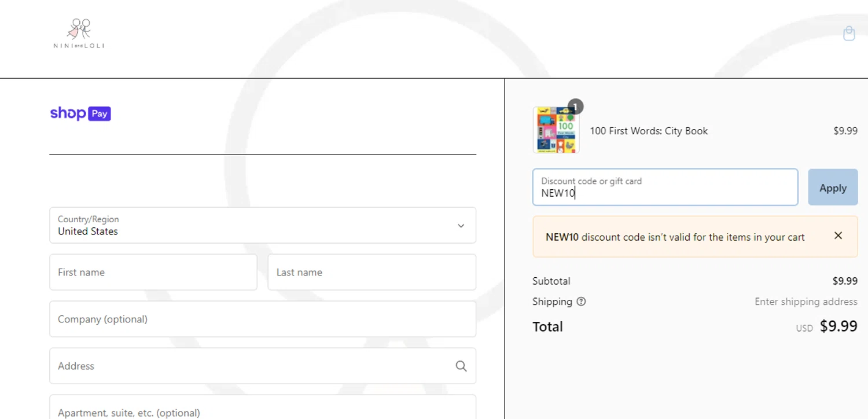Check out with Shop Pay
This screenshot has height=419, width=868.
point(80,113)
